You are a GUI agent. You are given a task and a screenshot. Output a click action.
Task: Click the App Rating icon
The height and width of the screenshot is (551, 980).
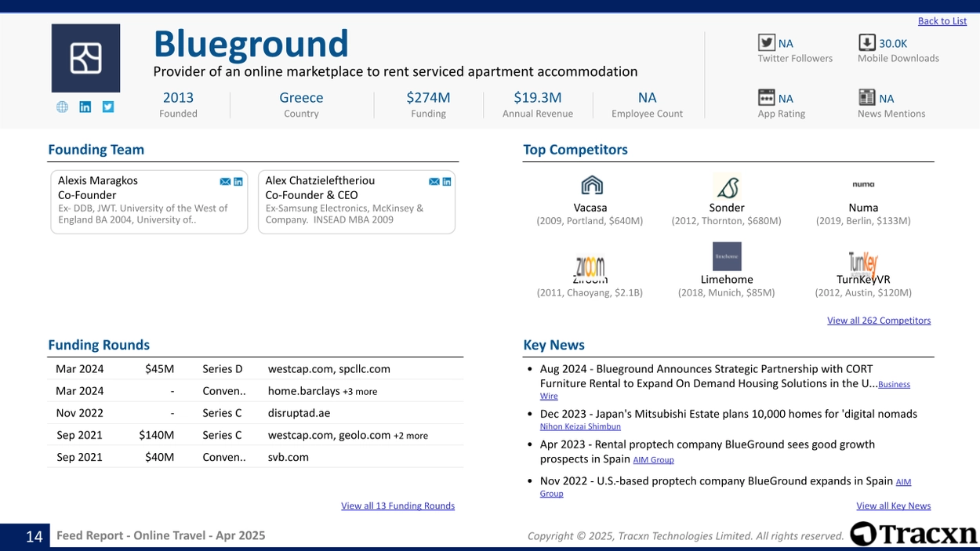tap(766, 97)
